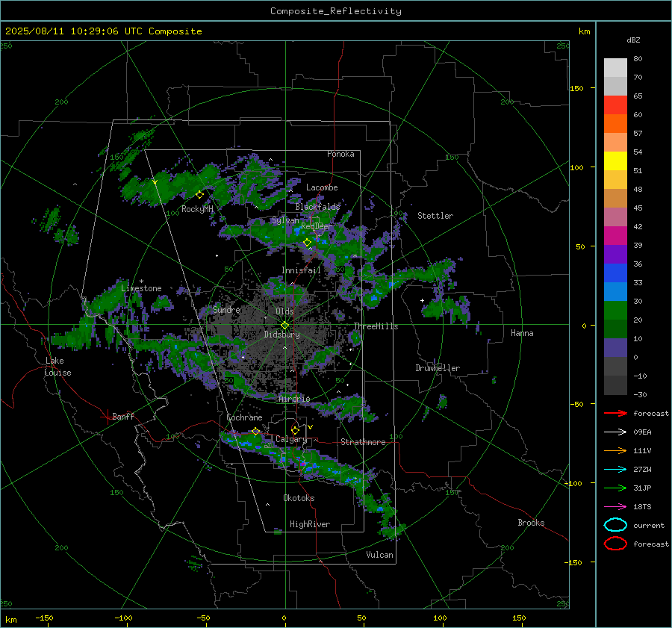The width and height of the screenshot is (672, 628).
Task: Click the ThreeHills label
Action: 376,326
